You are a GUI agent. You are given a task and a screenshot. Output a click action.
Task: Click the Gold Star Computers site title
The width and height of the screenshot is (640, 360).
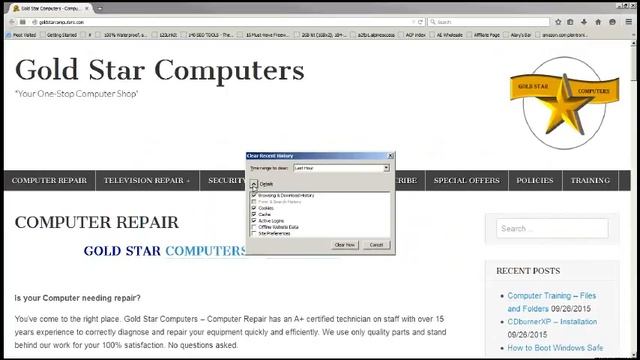point(160,70)
